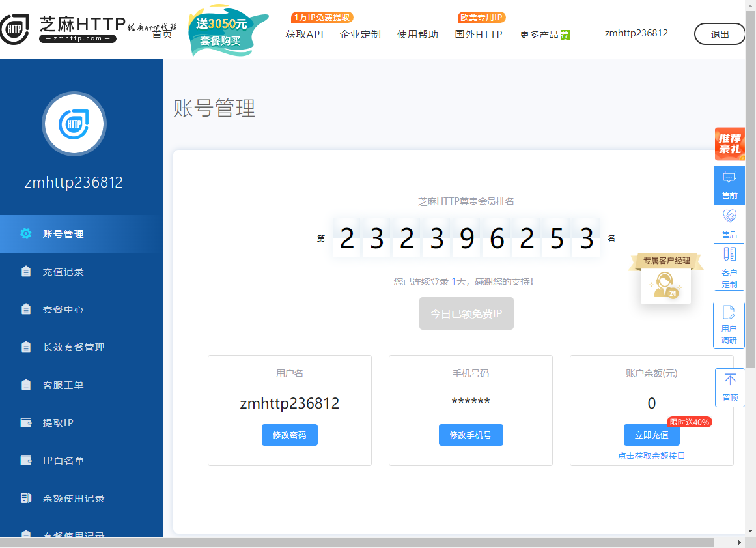
Task: Click the 限时送40% red badge
Action: coord(690,422)
